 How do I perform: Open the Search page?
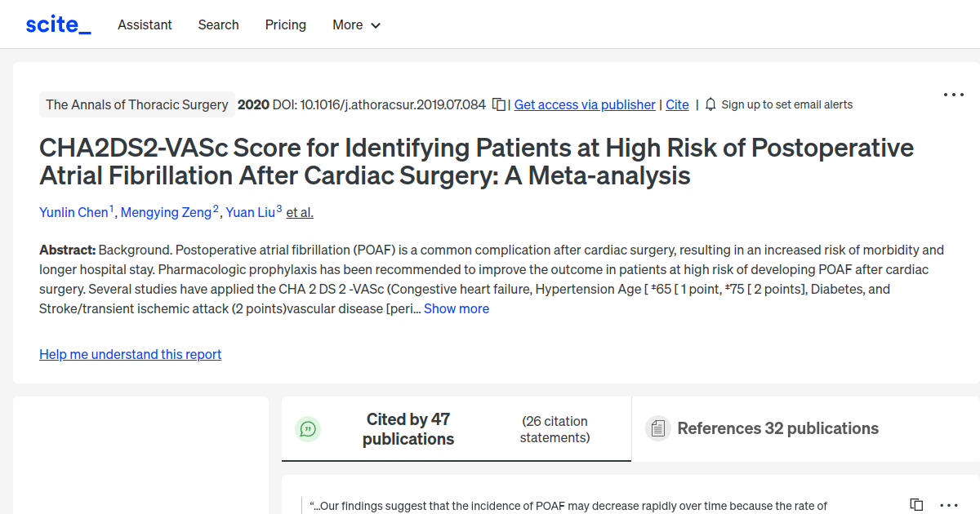tap(218, 24)
